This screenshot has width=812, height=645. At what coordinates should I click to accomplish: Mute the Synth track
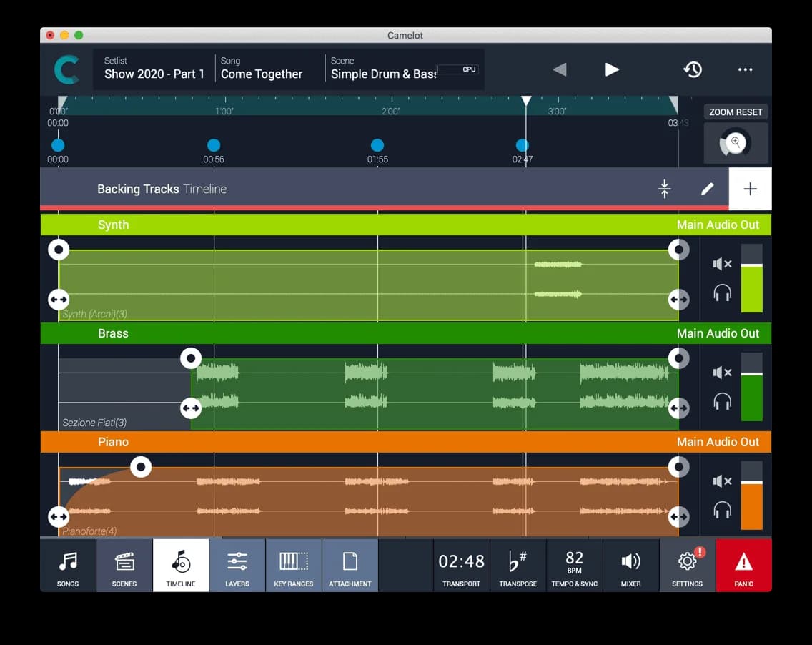(722, 264)
